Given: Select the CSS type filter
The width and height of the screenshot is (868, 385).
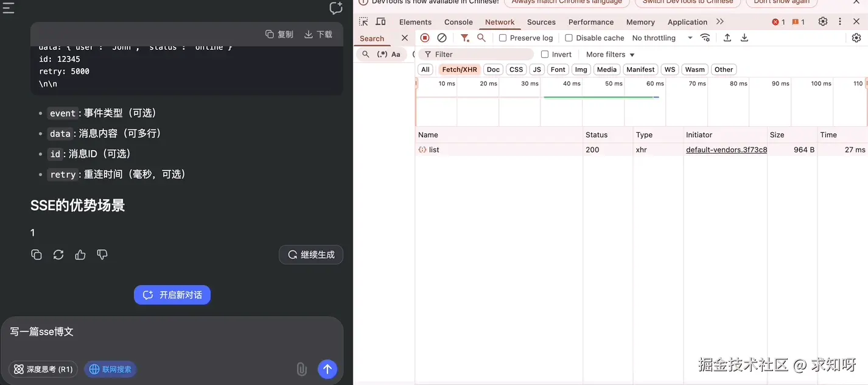Looking at the screenshot, I should pos(516,69).
